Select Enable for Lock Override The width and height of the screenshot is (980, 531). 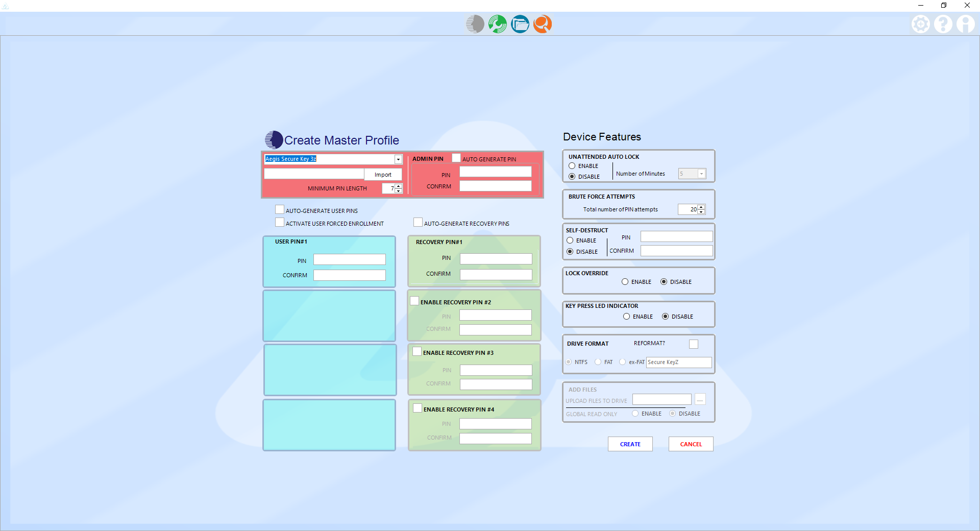point(625,282)
